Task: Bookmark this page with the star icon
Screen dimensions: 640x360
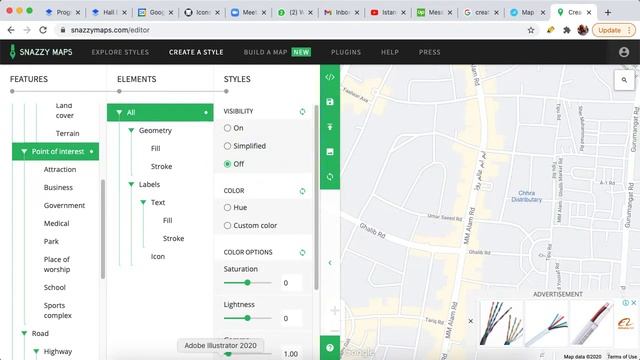Action: click(x=531, y=30)
